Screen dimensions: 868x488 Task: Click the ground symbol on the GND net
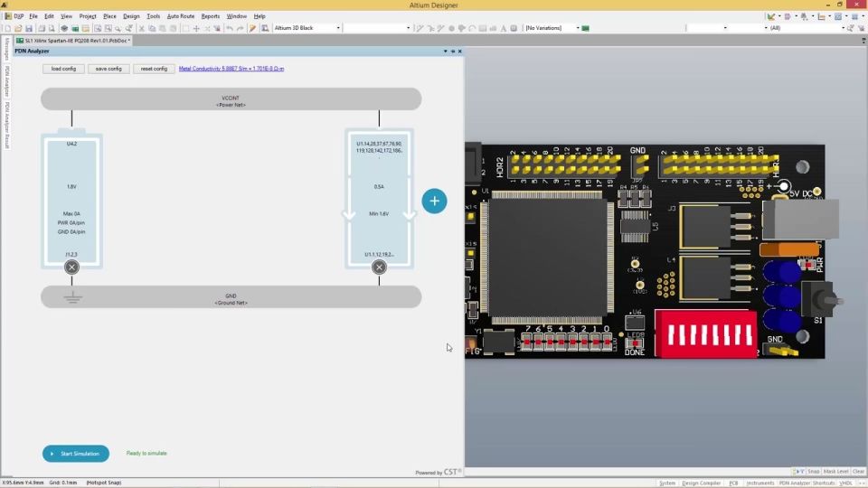72,298
